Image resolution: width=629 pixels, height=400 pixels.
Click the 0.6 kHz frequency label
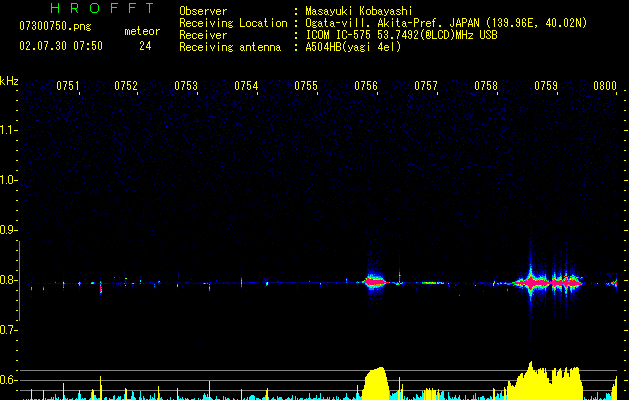click(x=8, y=380)
